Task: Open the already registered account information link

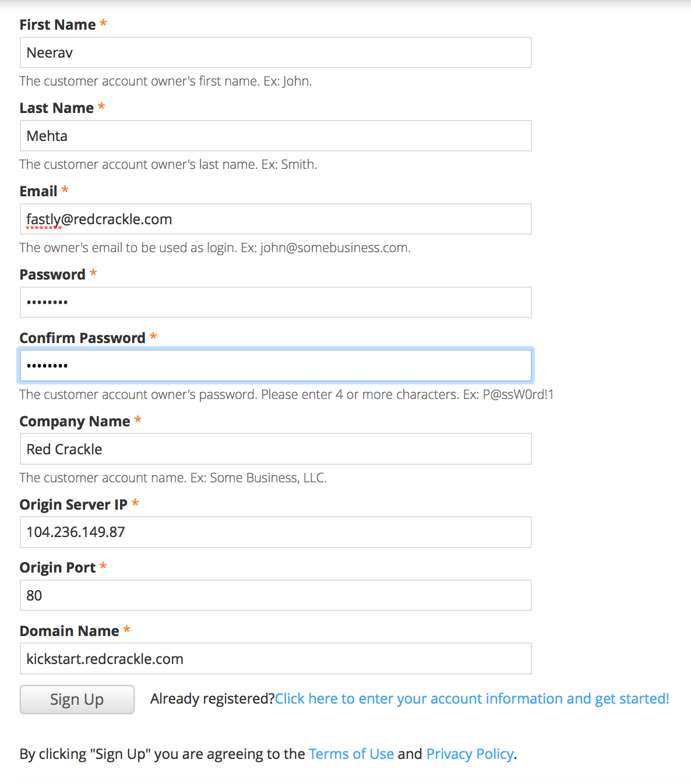Action: 472,698
